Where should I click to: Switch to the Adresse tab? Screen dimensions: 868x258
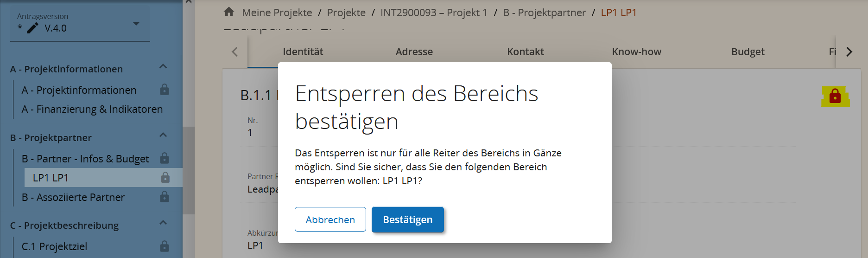tap(414, 52)
